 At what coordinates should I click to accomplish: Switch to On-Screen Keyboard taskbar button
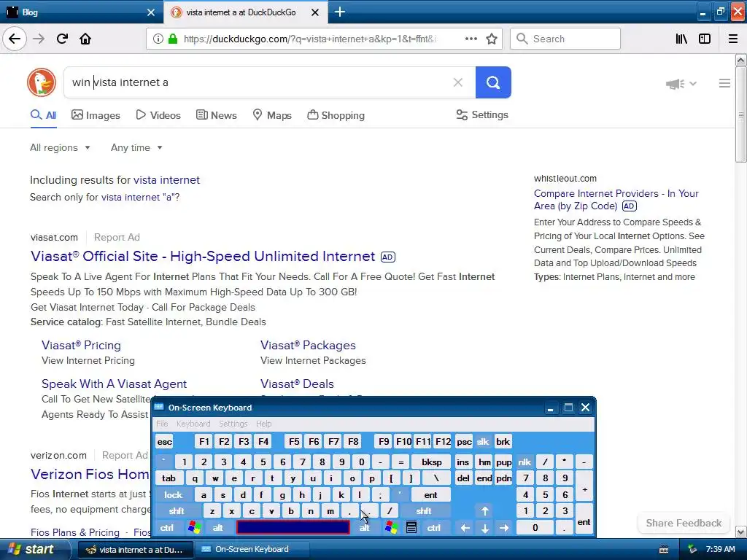click(x=252, y=549)
